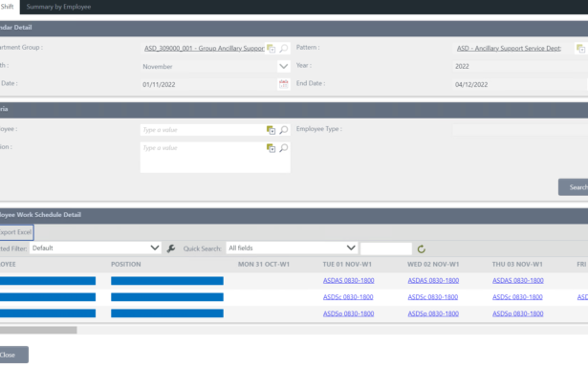Image resolution: width=588 pixels, height=367 pixels.
Task: Sort by TUE 01 NOV-W1 column header
Action: [347, 265]
